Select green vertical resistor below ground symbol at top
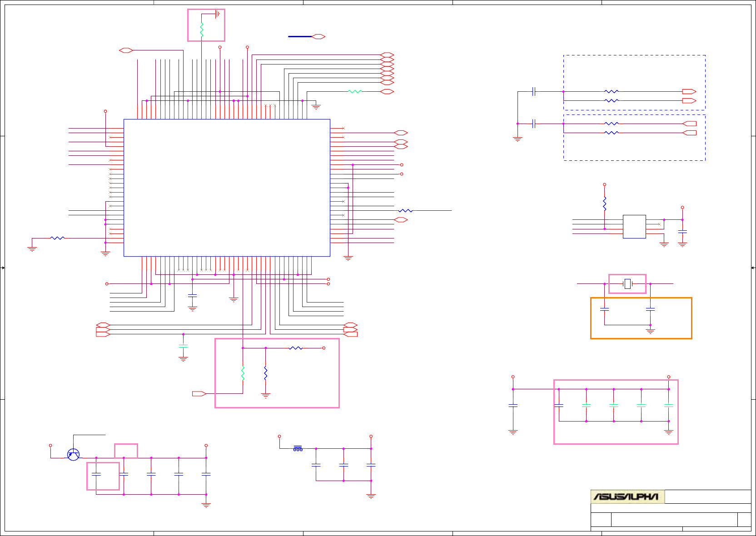This screenshot has width=756, height=536. tap(201, 30)
